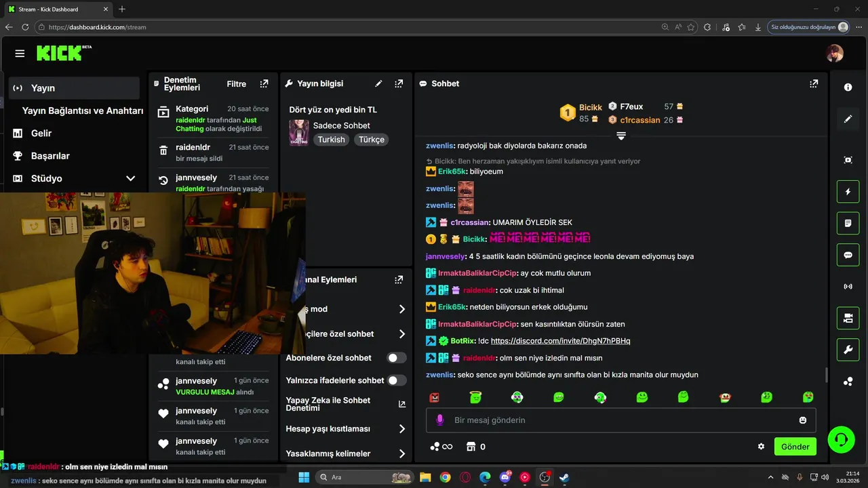This screenshot has width=868, height=488.
Task: Open chat settings gear icon
Action: click(x=761, y=447)
